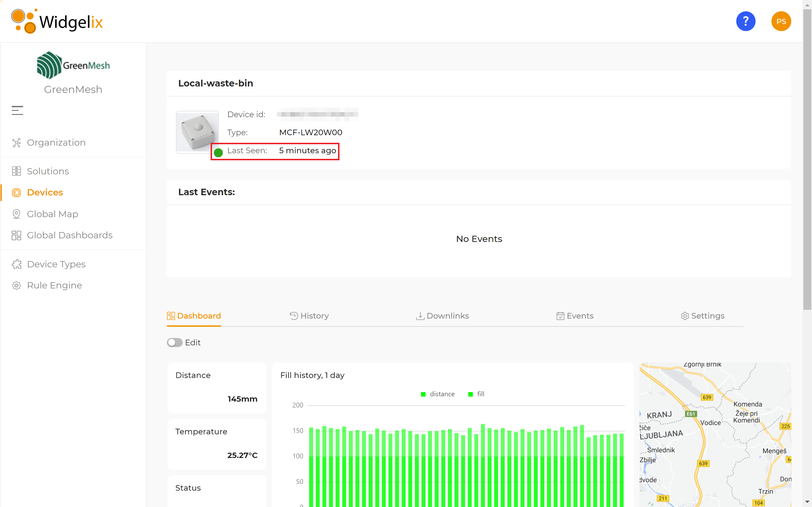Enable the dashboard Edit toggle

[x=175, y=342]
